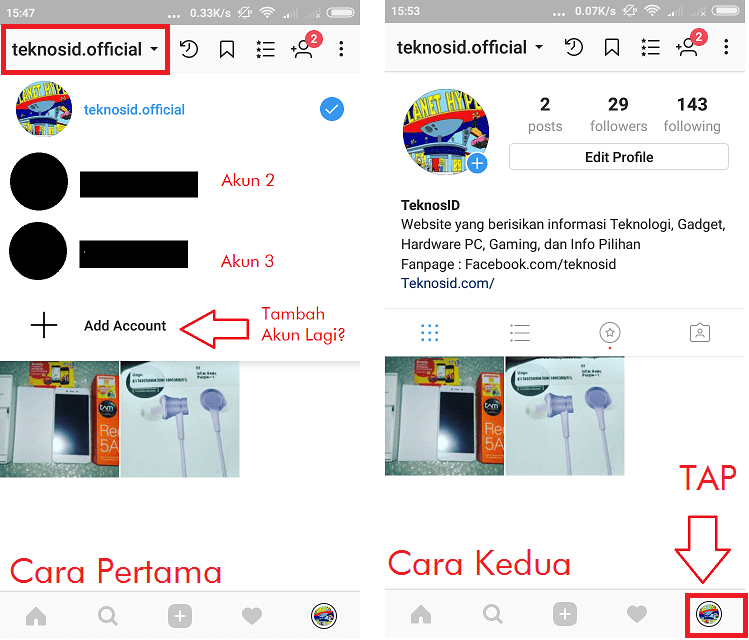Switch to starred favorites tab
This screenshot has height=640, width=749.
click(610, 332)
